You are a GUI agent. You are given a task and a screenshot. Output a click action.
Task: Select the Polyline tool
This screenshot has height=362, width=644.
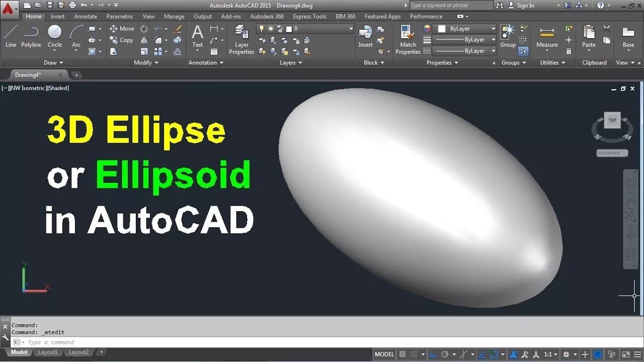point(31,36)
